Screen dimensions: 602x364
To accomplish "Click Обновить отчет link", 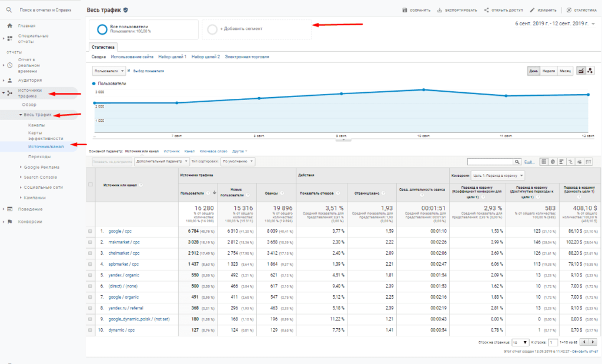I will 585,351.
